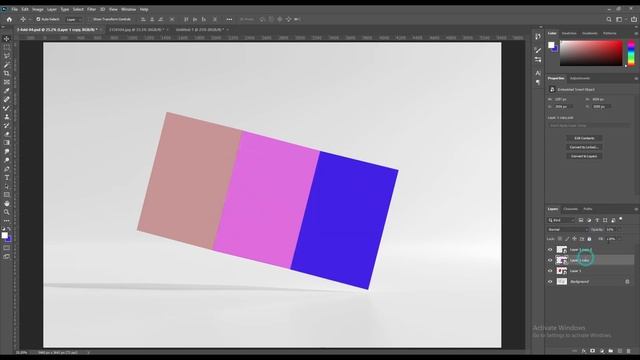This screenshot has height=360, width=640.
Task: Pick a color in the red color field
Action: (591, 53)
